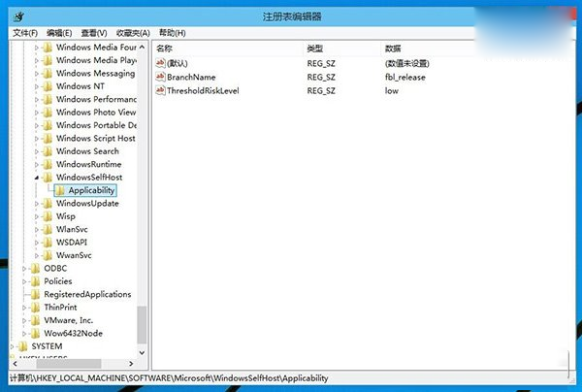
Task: Click the Windows Portable Devices folder icon
Action: pos(48,125)
